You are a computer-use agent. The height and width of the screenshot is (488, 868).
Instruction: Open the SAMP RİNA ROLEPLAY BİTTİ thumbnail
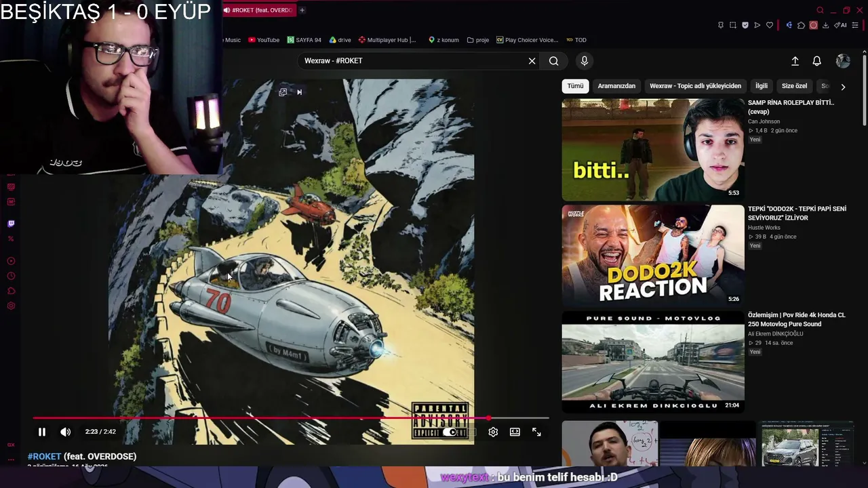tap(653, 150)
